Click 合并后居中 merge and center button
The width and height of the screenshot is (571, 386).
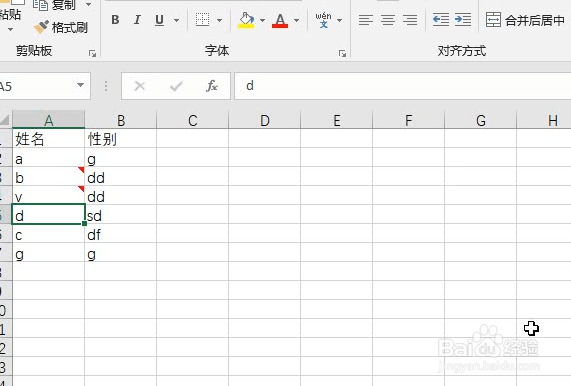point(525,20)
